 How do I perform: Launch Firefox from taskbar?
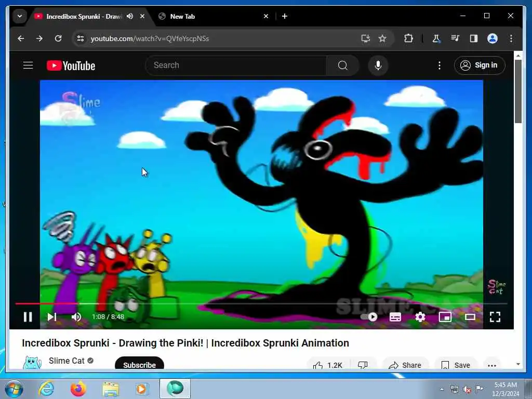click(78, 389)
